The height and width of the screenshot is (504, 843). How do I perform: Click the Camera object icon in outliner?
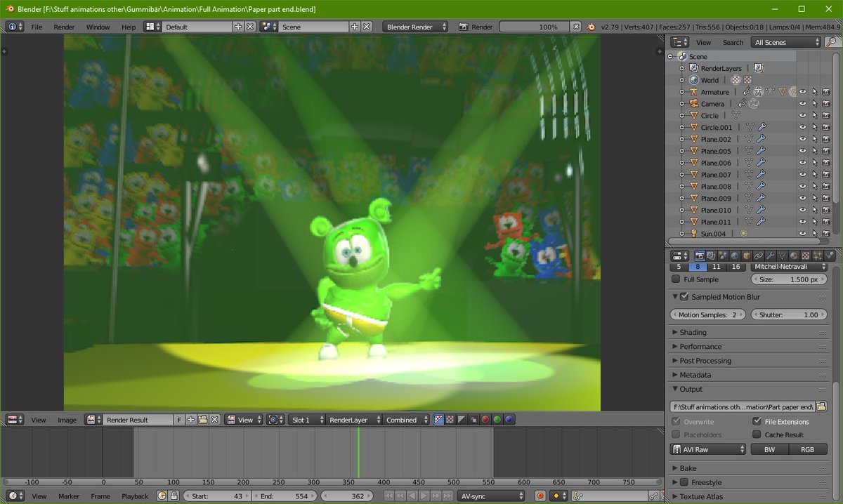694,103
